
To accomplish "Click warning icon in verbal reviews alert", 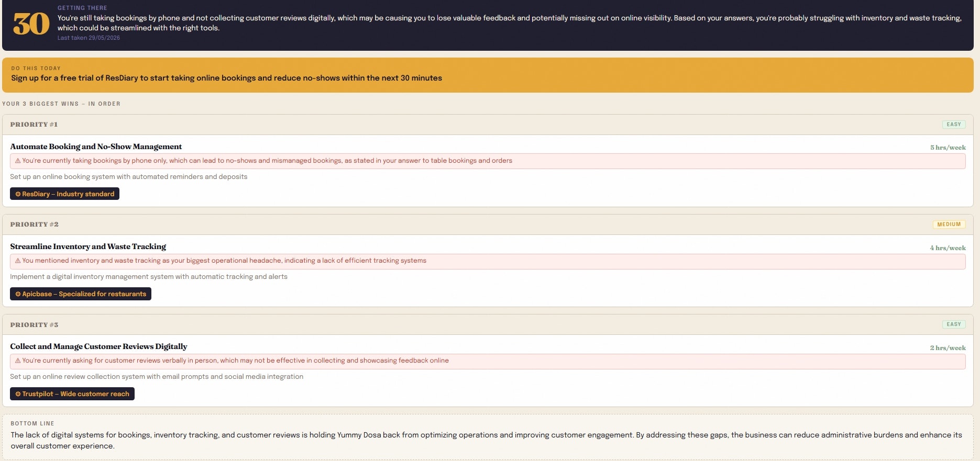I will click(18, 361).
